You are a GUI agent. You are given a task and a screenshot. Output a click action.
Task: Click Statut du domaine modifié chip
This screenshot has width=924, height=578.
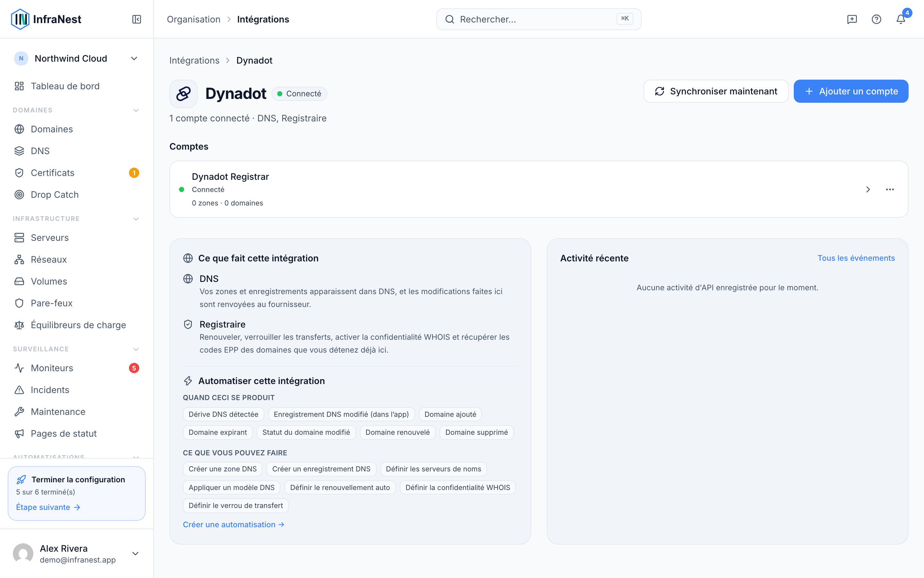tap(306, 432)
